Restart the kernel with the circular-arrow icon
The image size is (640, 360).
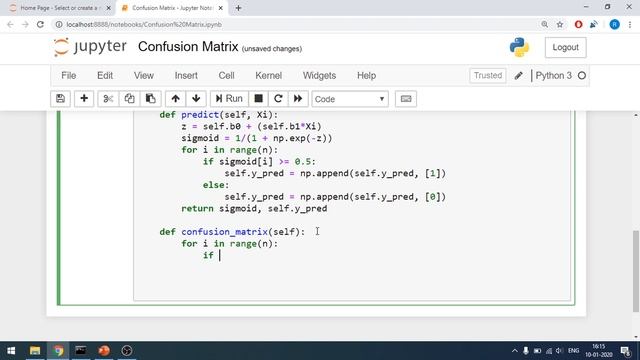(x=278, y=99)
